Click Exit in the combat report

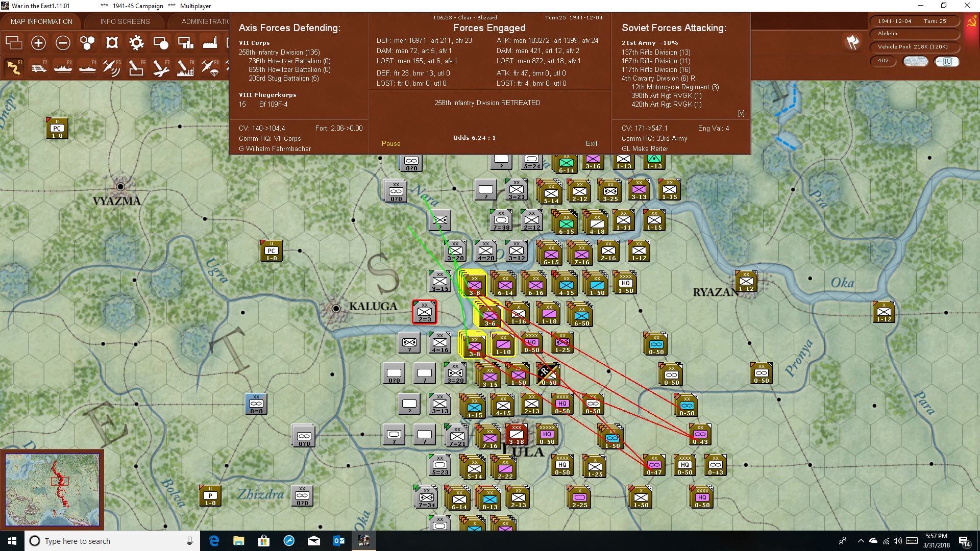pyautogui.click(x=592, y=144)
